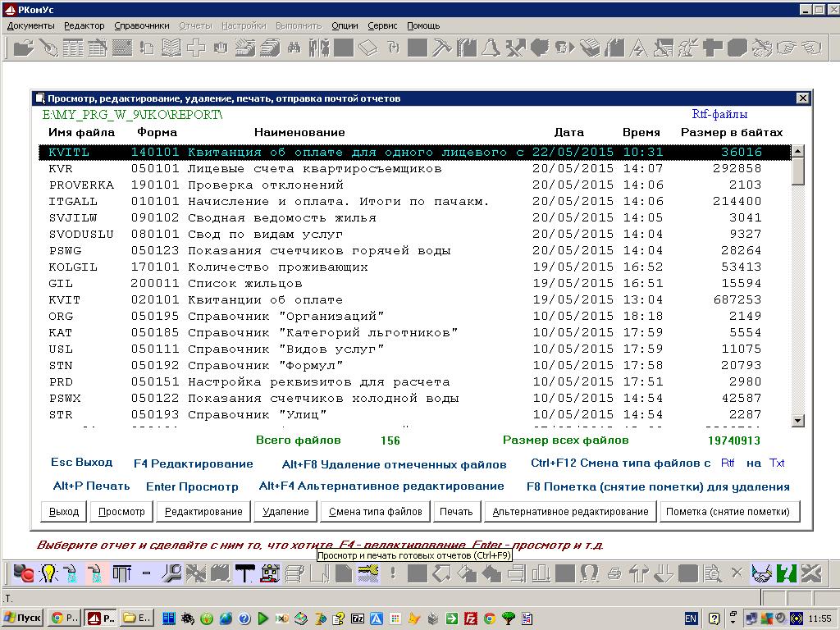This screenshot has height=630, width=840.
Task: Click the green question mark help icon
Action: pyautogui.click(x=787, y=573)
